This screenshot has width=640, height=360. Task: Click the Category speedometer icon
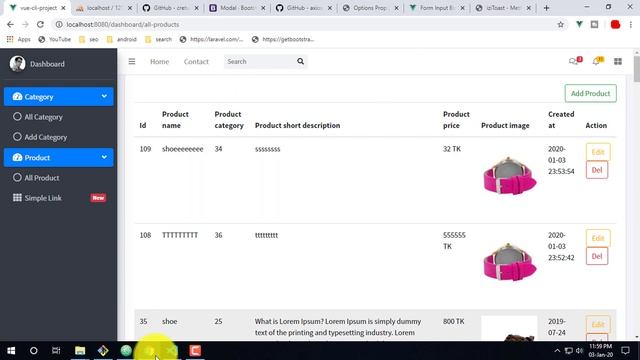tap(17, 97)
